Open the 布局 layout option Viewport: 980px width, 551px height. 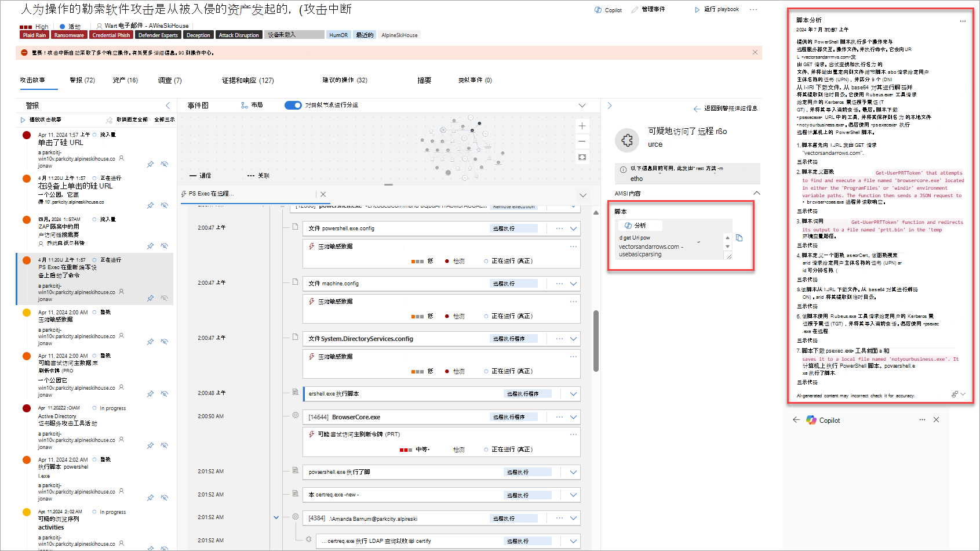click(252, 105)
